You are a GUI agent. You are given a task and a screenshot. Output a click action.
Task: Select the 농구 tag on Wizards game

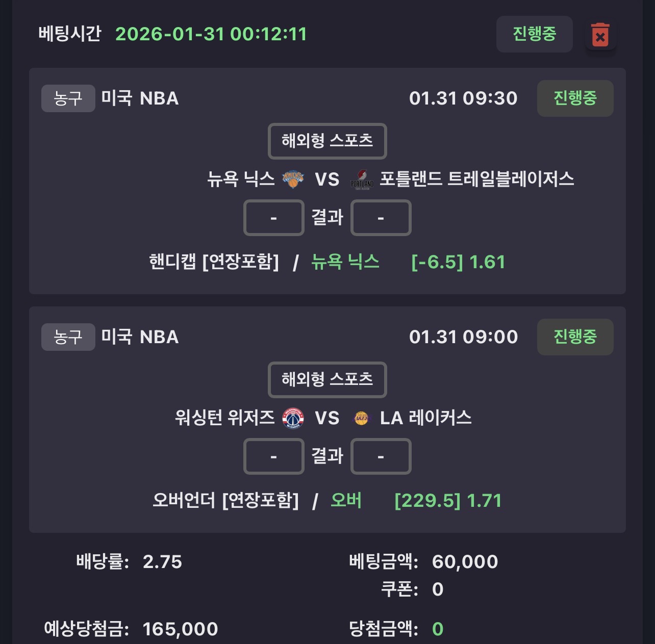pyautogui.click(x=68, y=337)
